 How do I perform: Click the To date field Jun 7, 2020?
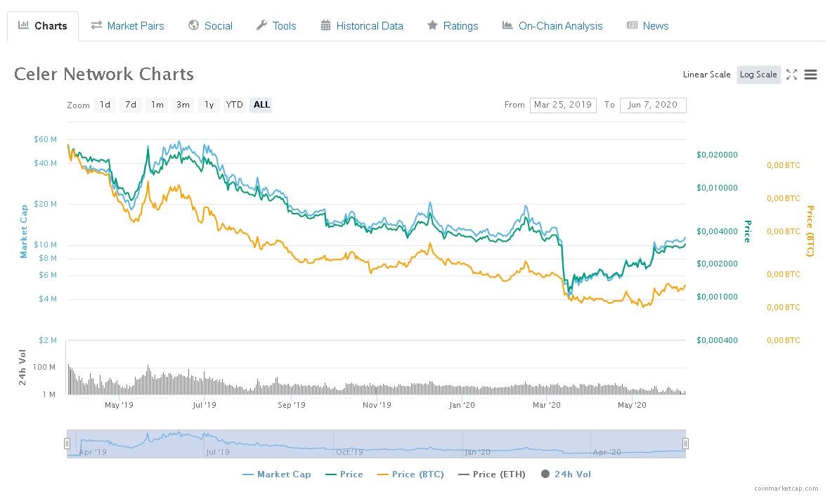coord(653,105)
